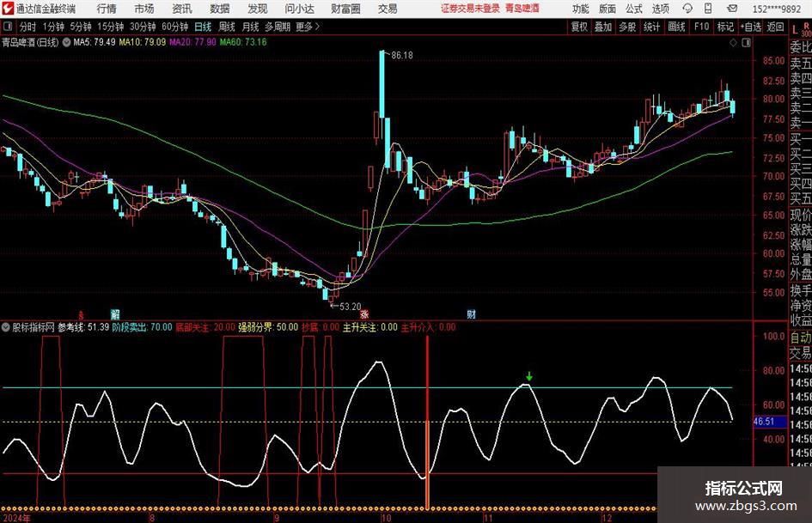Click the MA60: 73.16 label
The width and height of the screenshot is (812, 523).
pos(243,42)
